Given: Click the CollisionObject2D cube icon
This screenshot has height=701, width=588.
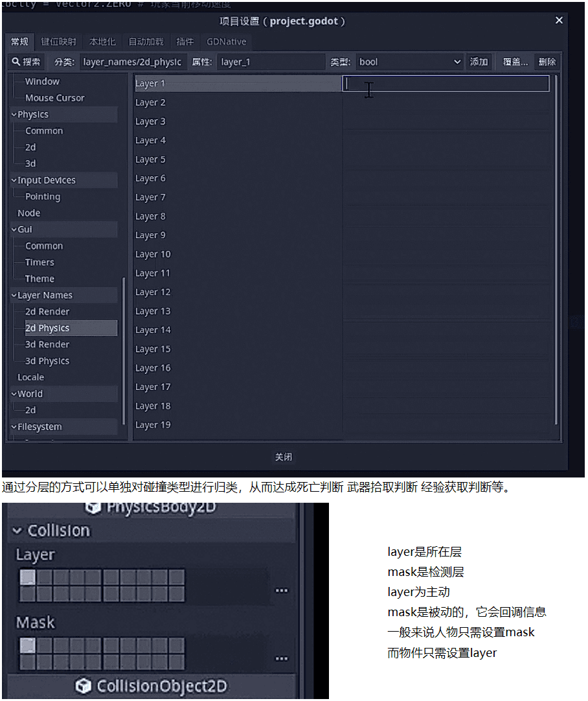Looking at the screenshot, I should click(83, 685).
